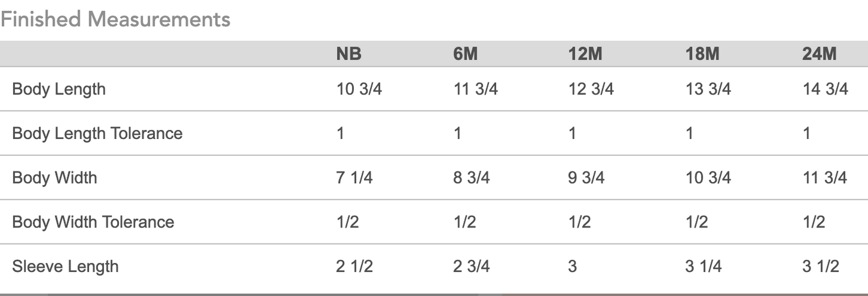The image size is (868, 296).
Task: Click the NB column header
Action: 349,54
